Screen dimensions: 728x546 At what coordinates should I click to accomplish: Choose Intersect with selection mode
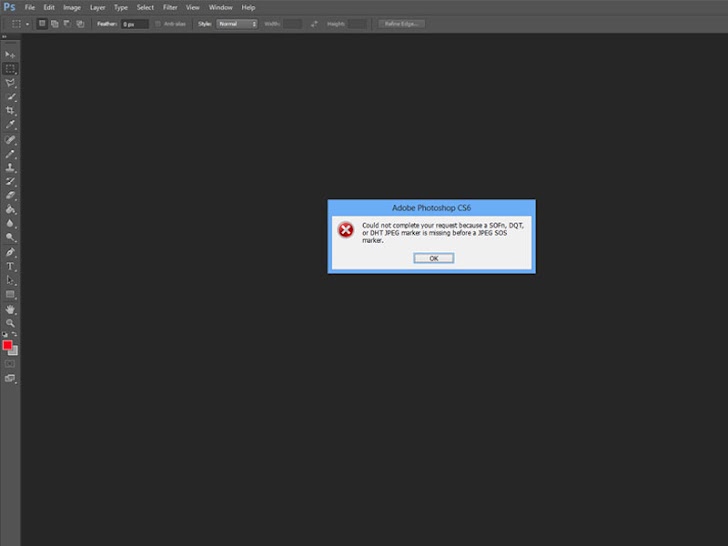[x=80, y=24]
